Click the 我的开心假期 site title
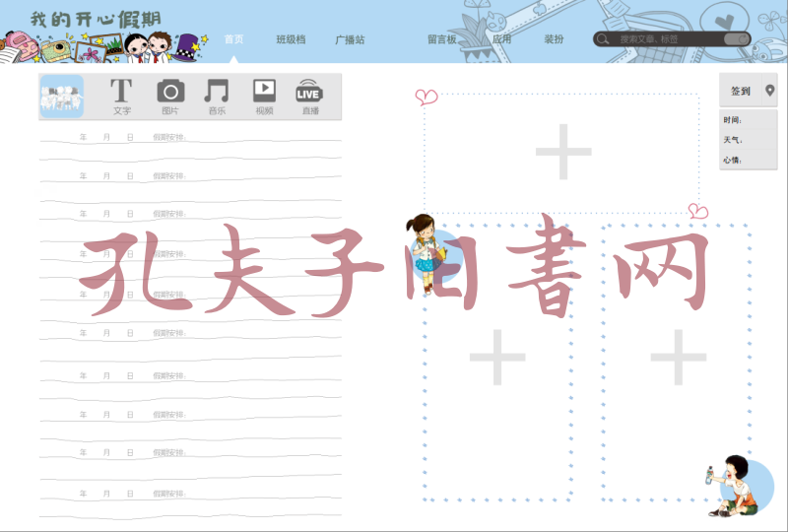The image size is (788, 532). pyautogui.click(x=96, y=19)
